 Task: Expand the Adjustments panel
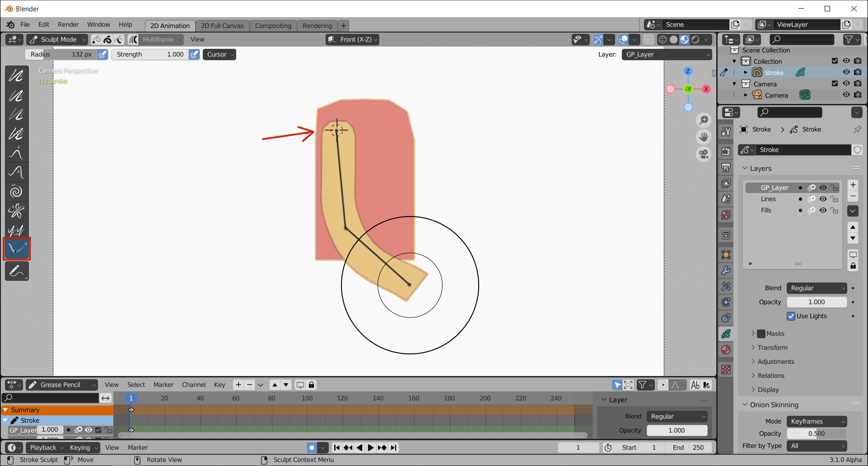pyautogui.click(x=775, y=362)
